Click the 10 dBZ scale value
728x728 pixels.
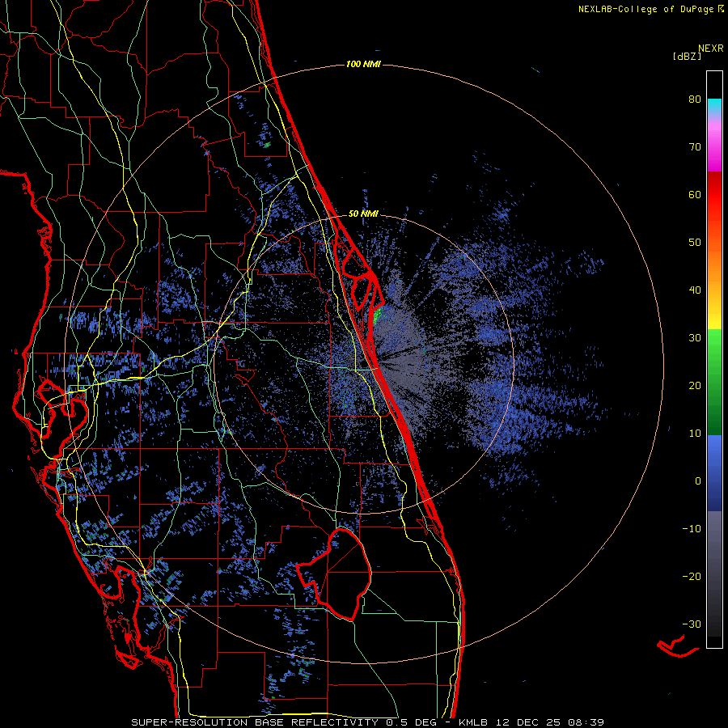click(x=695, y=434)
